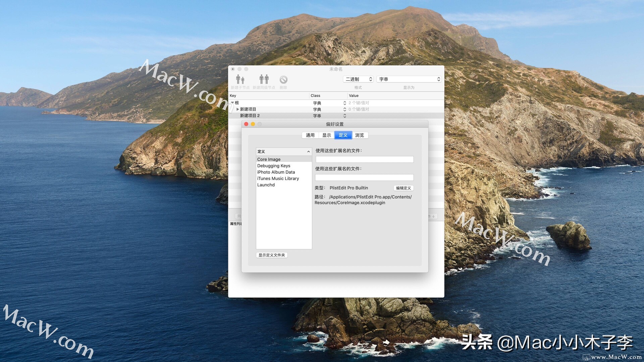Switch to the 浏览 preferences tab
Viewport: 644px width, 362px height.
click(359, 135)
